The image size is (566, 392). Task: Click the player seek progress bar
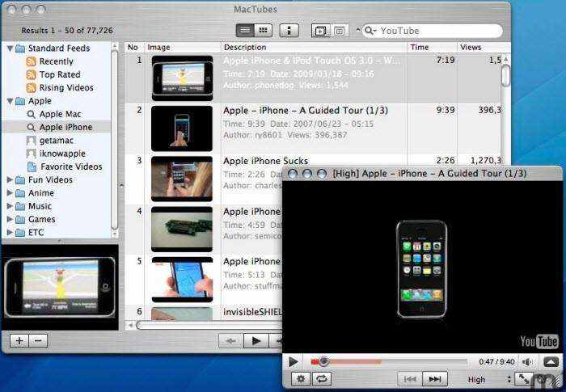(x=388, y=361)
